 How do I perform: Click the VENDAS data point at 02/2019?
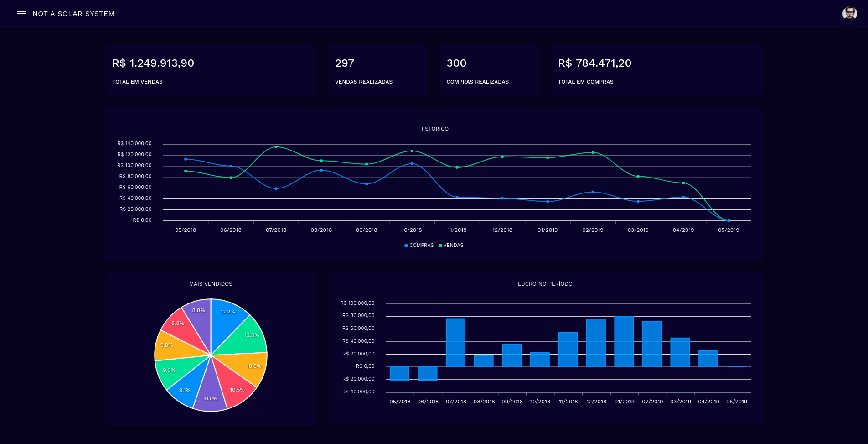593,152
